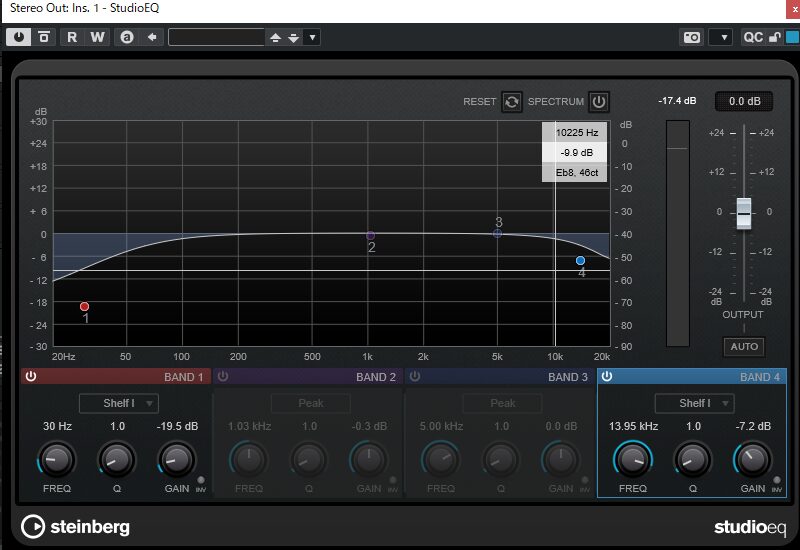
Task: Click the A/B comparison 'a' icon
Action: pyautogui.click(x=127, y=37)
